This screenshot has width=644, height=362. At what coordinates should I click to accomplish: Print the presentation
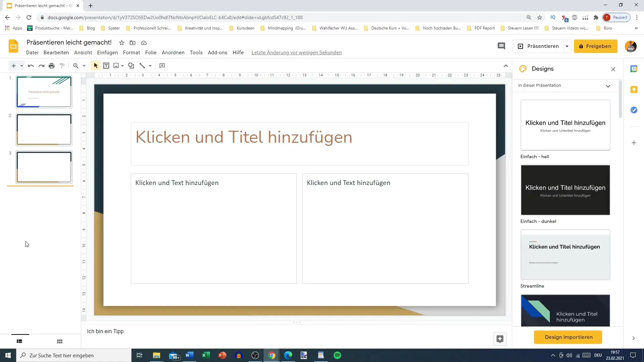(x=51, y=66)
